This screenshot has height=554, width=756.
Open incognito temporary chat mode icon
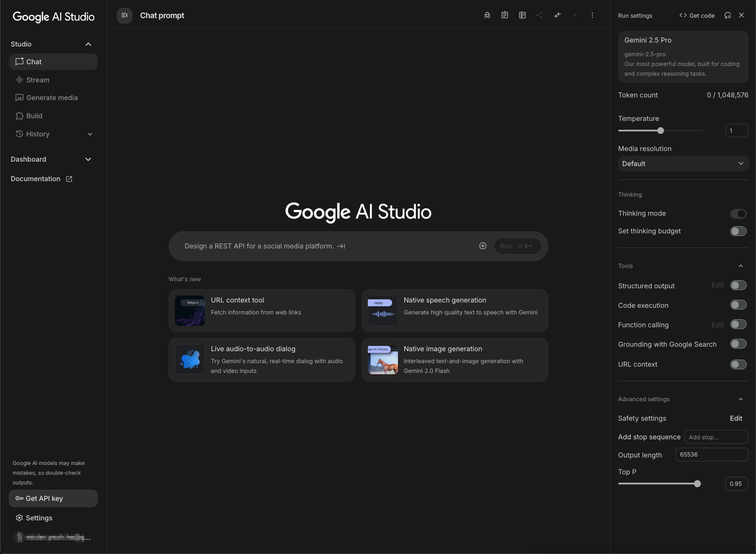click(487, 15)
